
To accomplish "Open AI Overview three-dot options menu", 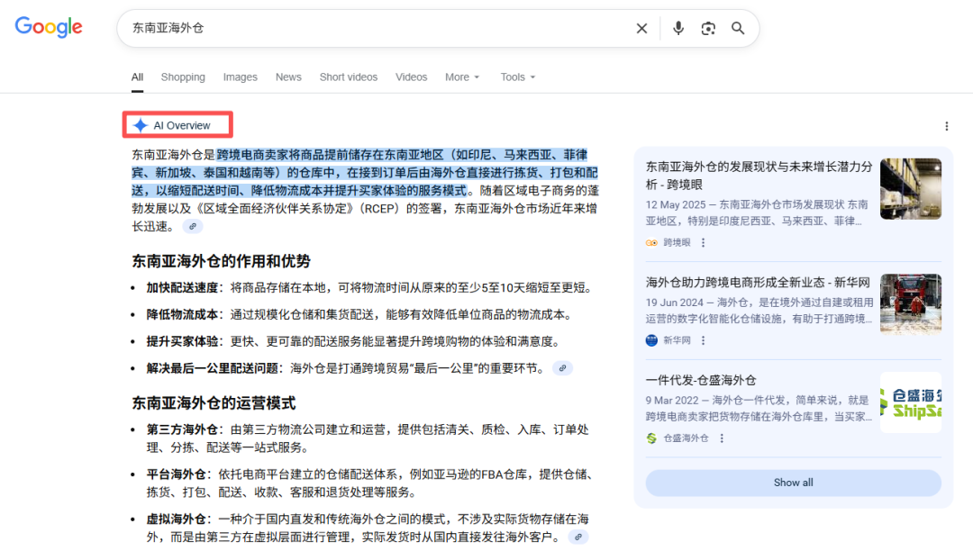I will coord(946,126).
